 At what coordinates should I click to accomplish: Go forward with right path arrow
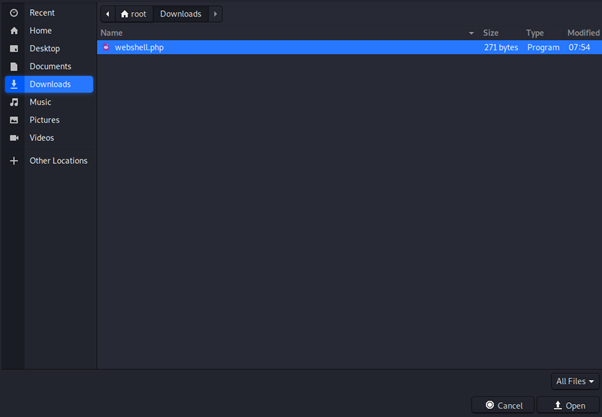click(x=215, y=14)
